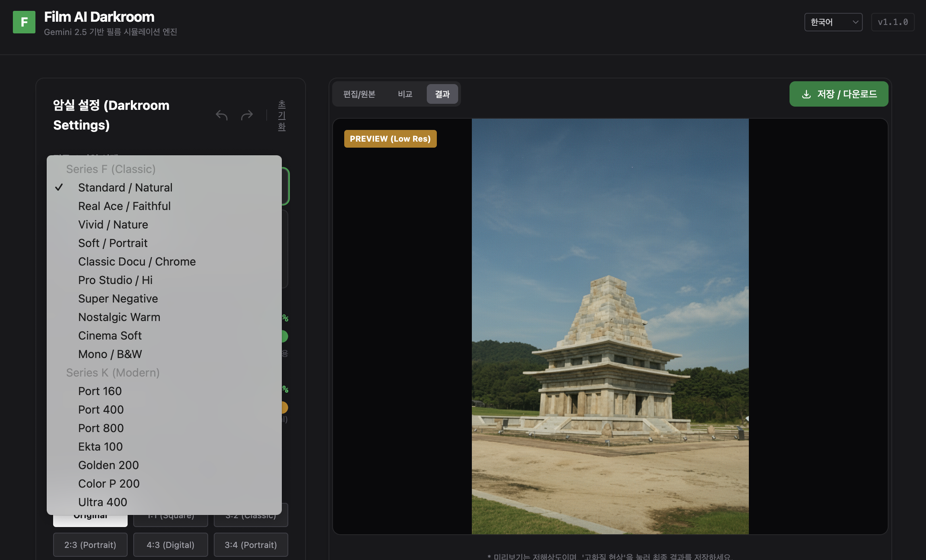This screenshot has width=926, height=560.
Task: Click the pagoda preview image
Action: pos(610,326)
